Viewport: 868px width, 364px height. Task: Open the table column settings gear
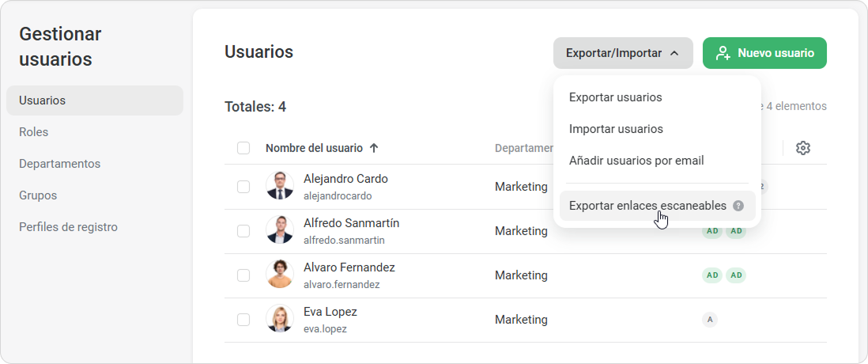point(803,148)
